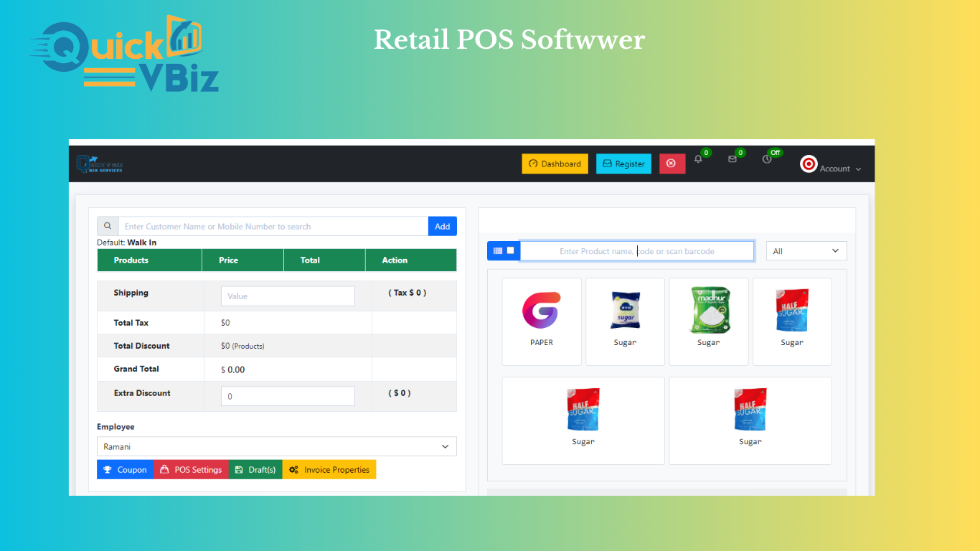Go to Dashboard from top bar

click(555, 164)
